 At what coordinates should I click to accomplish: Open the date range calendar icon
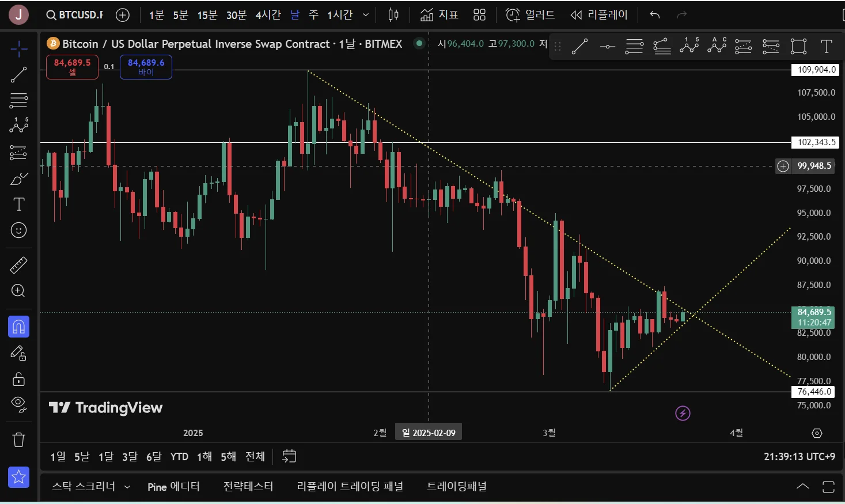coord(289,456)
